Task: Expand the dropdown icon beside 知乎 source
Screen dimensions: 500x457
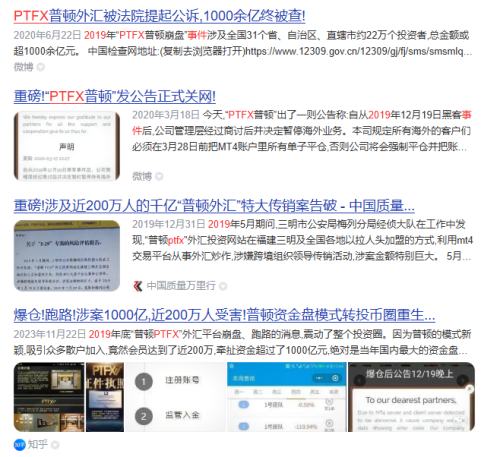Action: (x=55, y=445)
